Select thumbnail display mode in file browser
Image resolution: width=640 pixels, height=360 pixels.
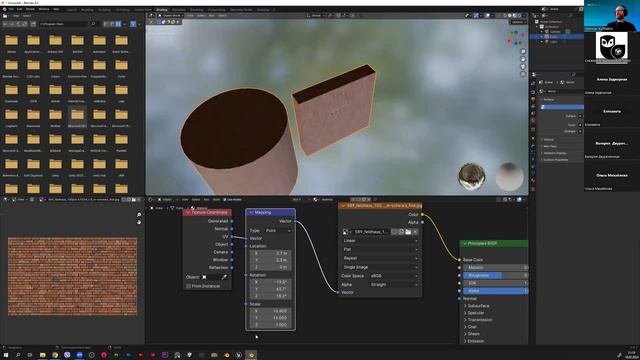coord(118,24)
